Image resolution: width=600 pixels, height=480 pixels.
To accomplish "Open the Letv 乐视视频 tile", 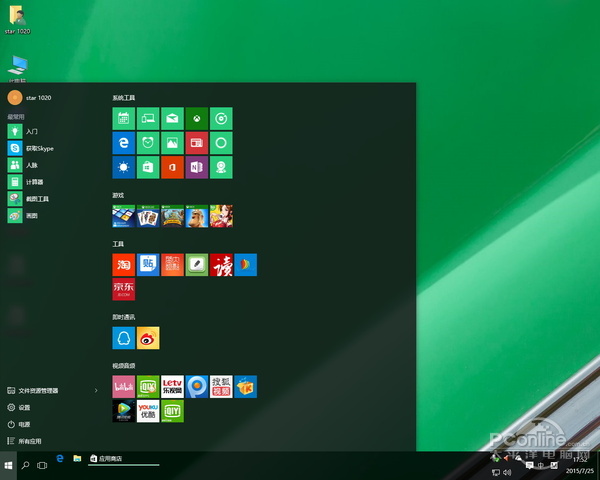I will [x=172, y=386].
